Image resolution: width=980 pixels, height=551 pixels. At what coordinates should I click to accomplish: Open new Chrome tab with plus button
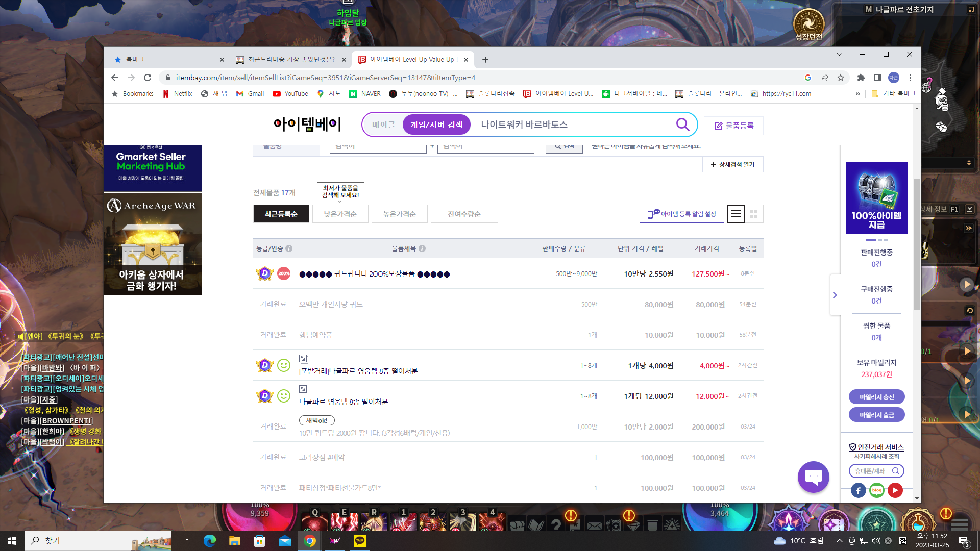tap(485, 60)
